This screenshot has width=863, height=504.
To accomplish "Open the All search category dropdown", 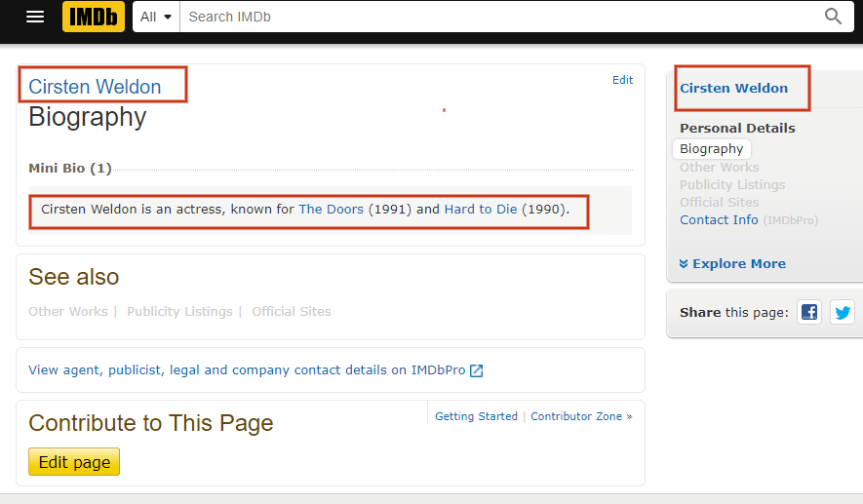I will (156, 17).
